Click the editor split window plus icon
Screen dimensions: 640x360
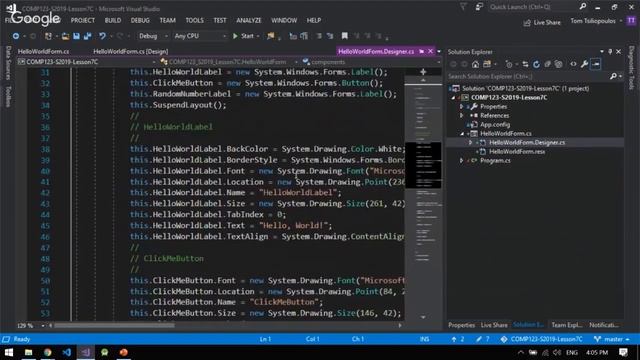pyautogui.click(x=423, y=72)
